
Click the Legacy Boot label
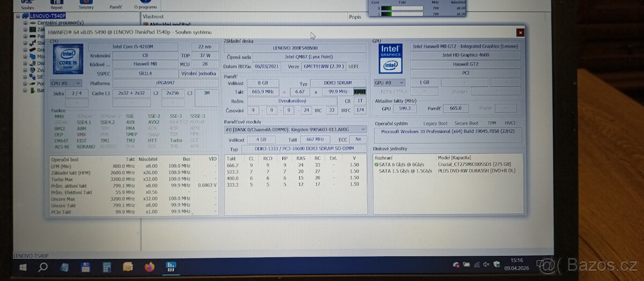pos(435,123)
